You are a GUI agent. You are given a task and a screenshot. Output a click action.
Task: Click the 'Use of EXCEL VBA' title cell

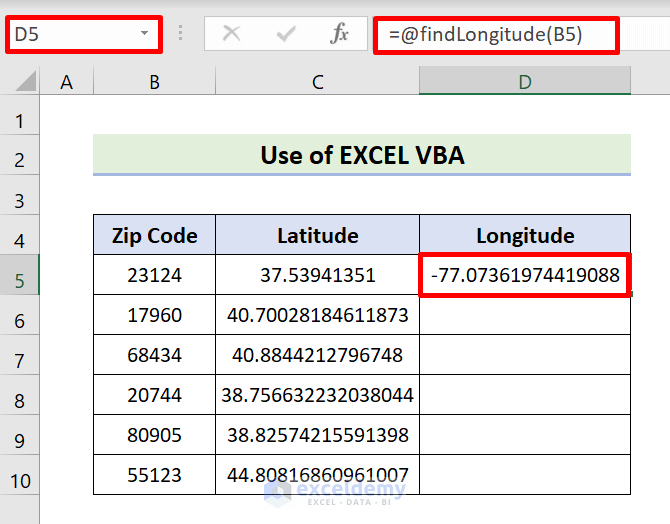362,155
